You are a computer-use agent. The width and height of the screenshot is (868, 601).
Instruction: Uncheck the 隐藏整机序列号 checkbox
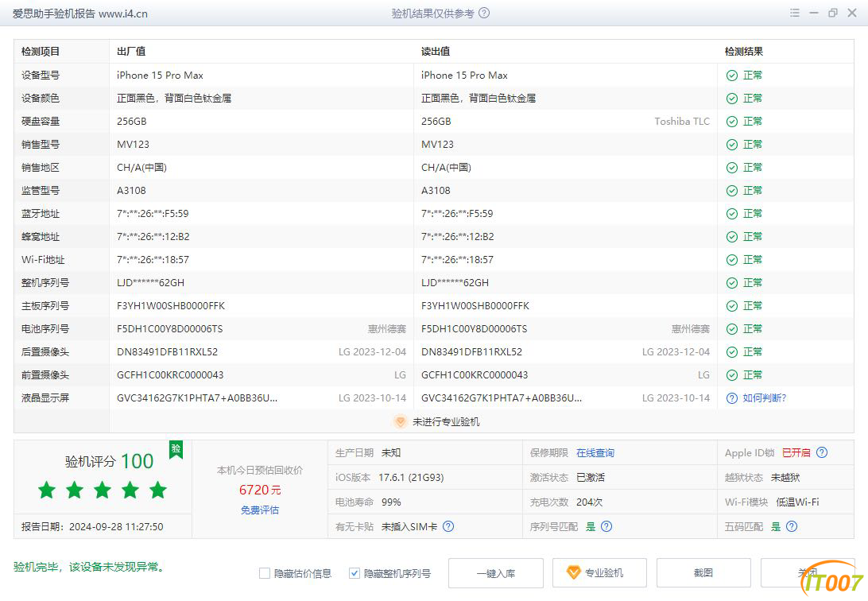[355, 573]
